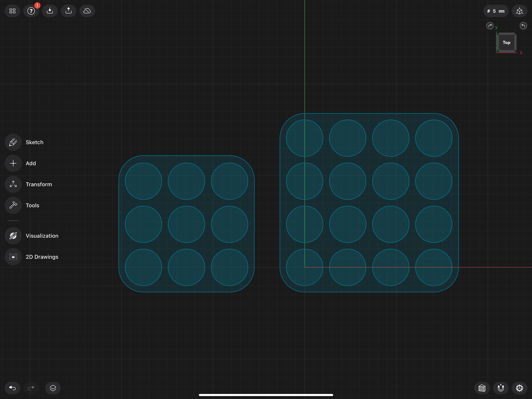Open section view hatched cube

(482, 388)
